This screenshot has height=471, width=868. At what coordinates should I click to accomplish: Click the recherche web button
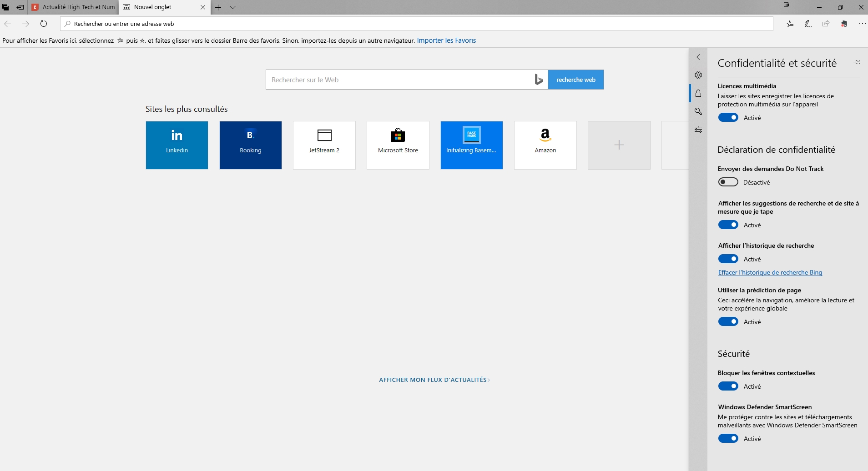pos(575,80)
